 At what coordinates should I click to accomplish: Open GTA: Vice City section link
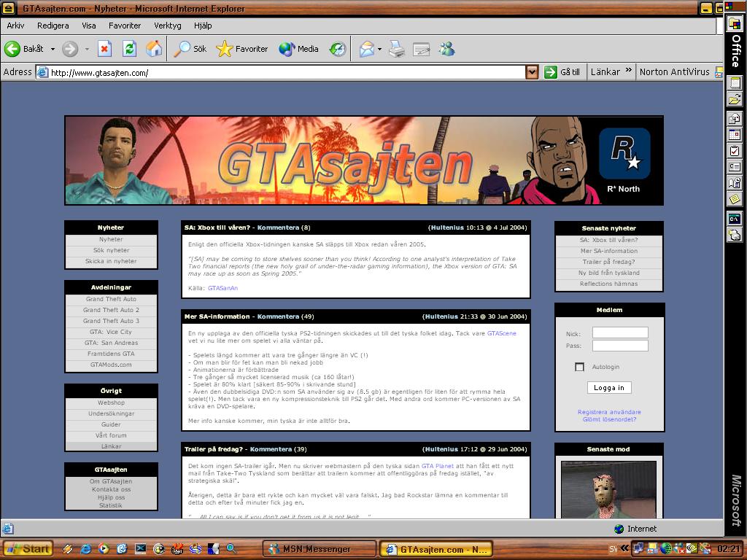click(111, 332)
